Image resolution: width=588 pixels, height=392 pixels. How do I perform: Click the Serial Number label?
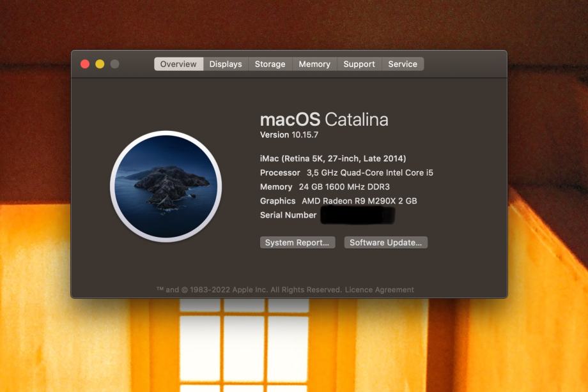click(288, 215)
